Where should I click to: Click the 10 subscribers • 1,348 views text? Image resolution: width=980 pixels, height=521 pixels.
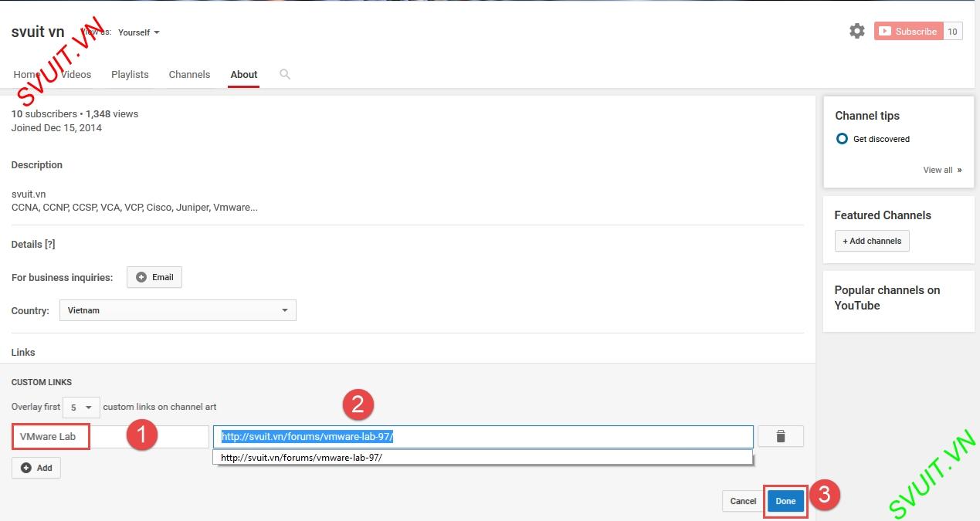75,113
